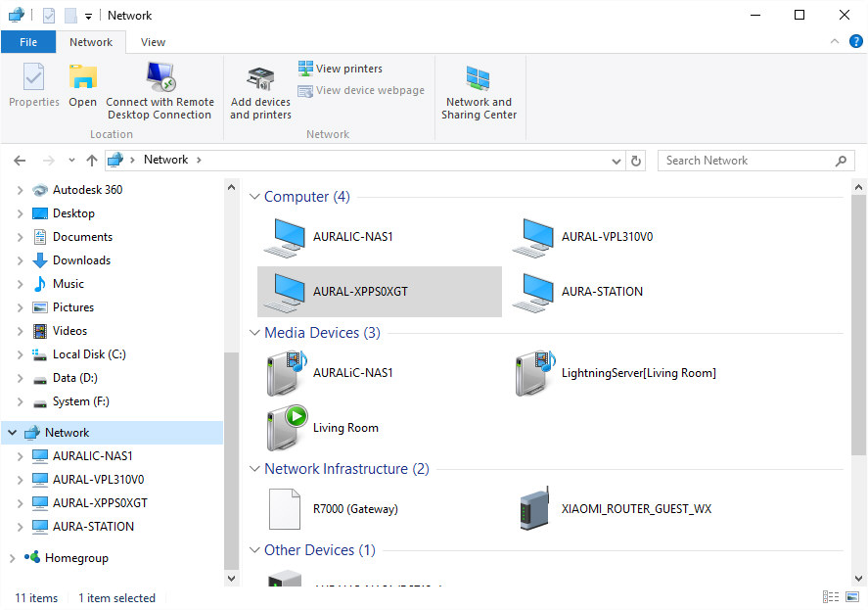Expand the Downloads tree node
The image size is (868, 610).
[20, 261]
